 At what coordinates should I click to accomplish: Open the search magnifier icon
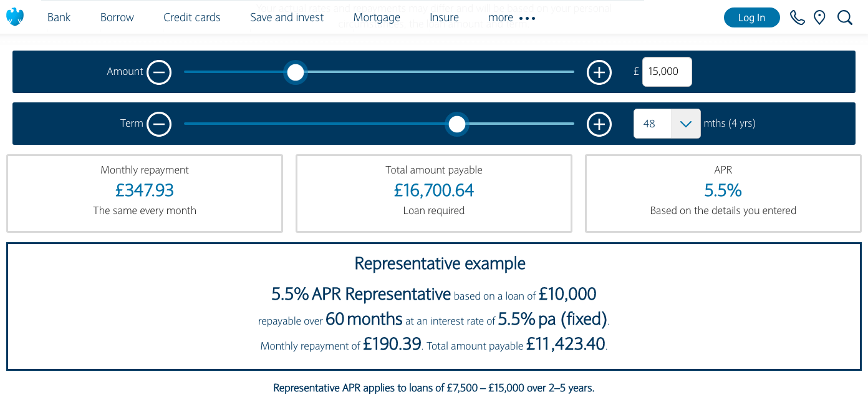point(844,17)
